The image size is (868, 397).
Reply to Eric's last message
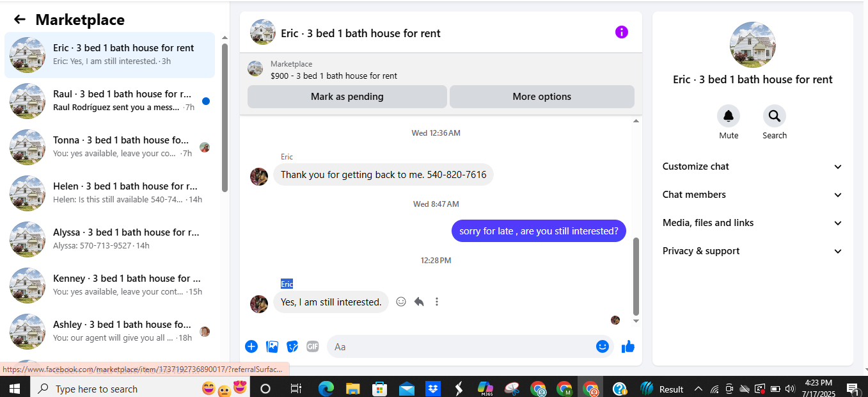[419, 302]
